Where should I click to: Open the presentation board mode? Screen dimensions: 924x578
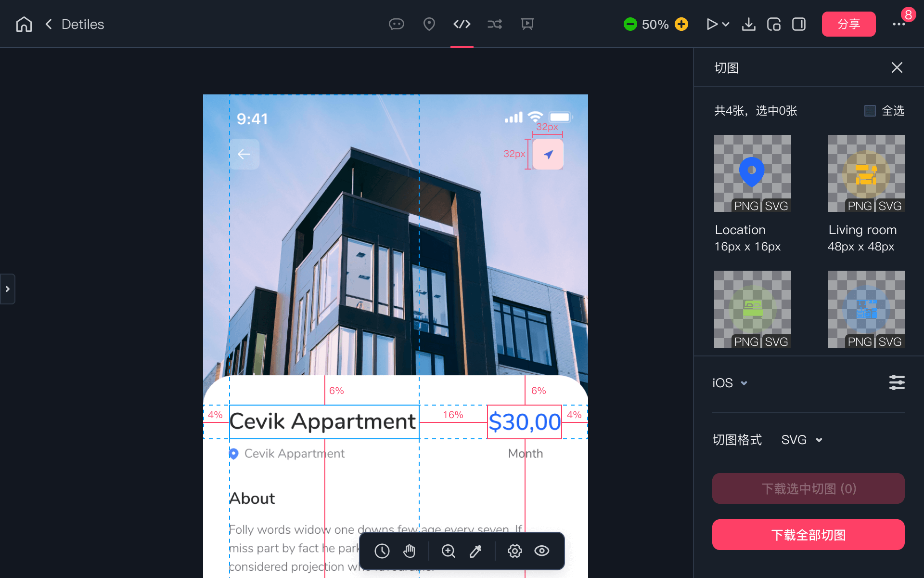coord(527,24)
